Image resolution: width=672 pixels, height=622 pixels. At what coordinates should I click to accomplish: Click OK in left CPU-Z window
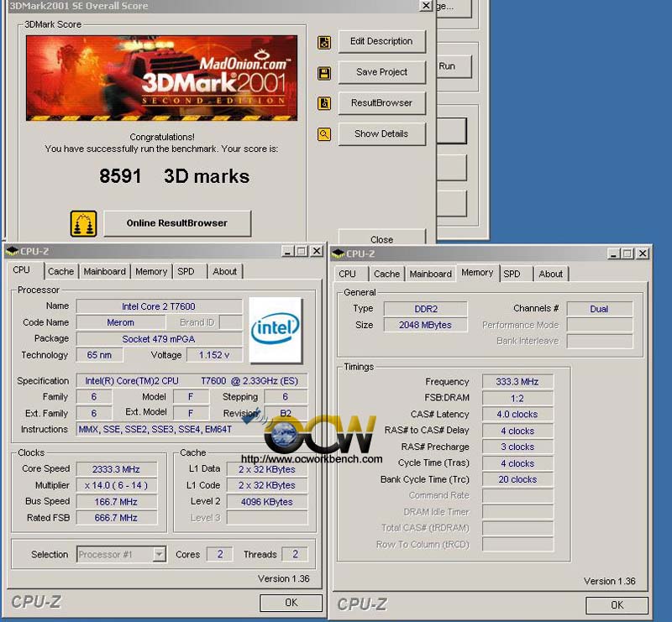pos(291,603)
